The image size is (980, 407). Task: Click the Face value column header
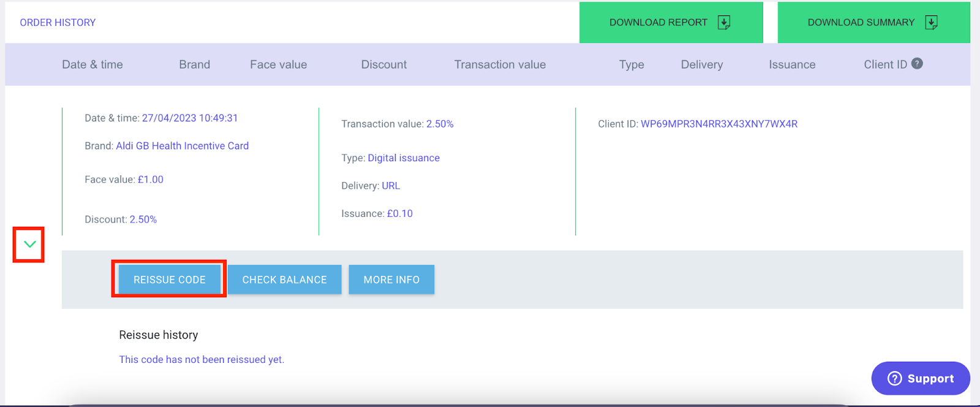pyautogui.click(x=278, y=64)
